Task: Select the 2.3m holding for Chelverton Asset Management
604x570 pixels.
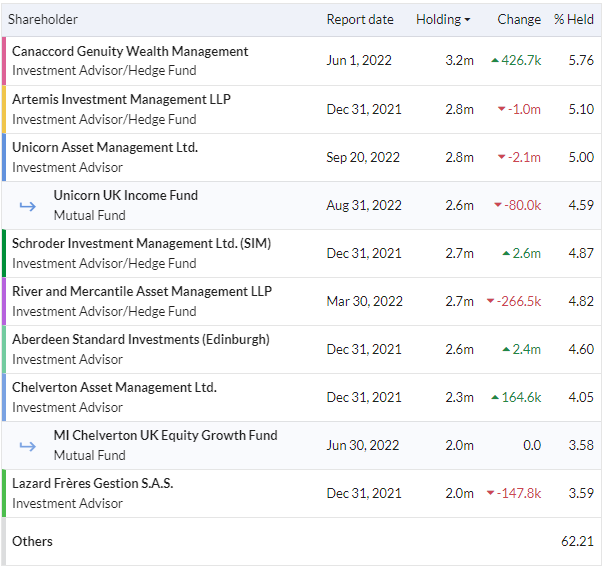Action: (x=459, y=397)
